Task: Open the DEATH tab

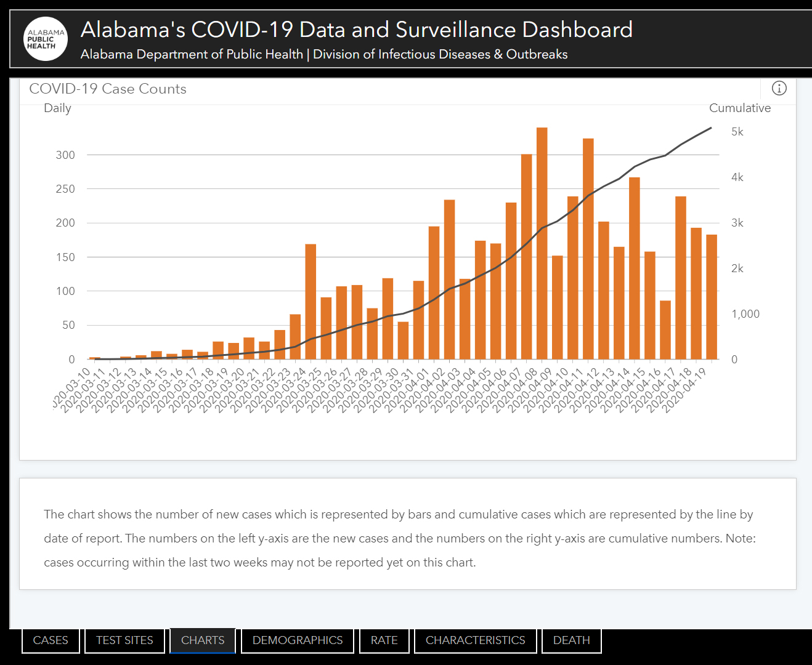Action: [572, 640]
